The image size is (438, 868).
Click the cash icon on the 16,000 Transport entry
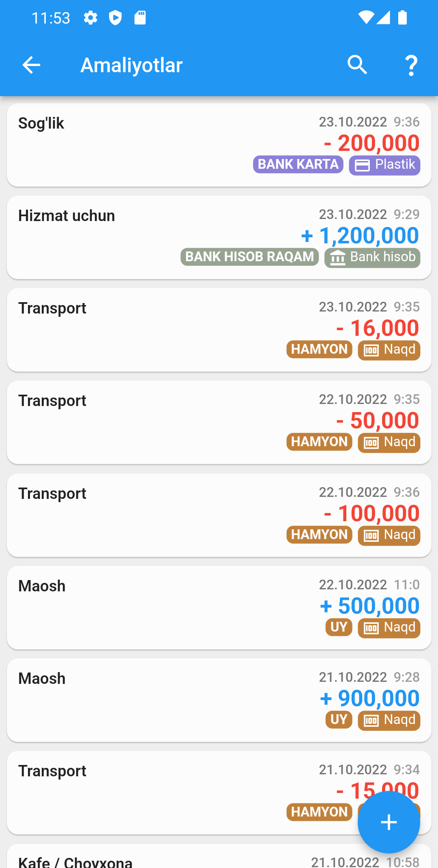tap(371, 350)
